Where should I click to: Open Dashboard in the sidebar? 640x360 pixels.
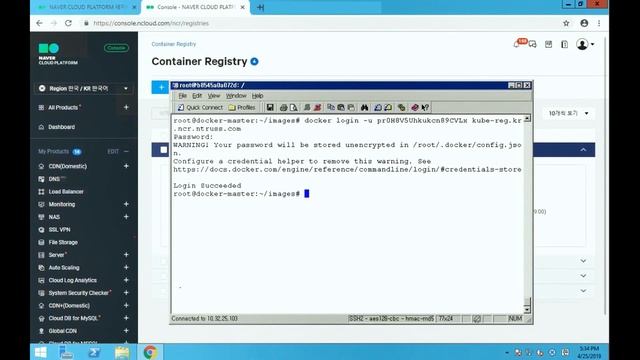(x=61, y=127)
